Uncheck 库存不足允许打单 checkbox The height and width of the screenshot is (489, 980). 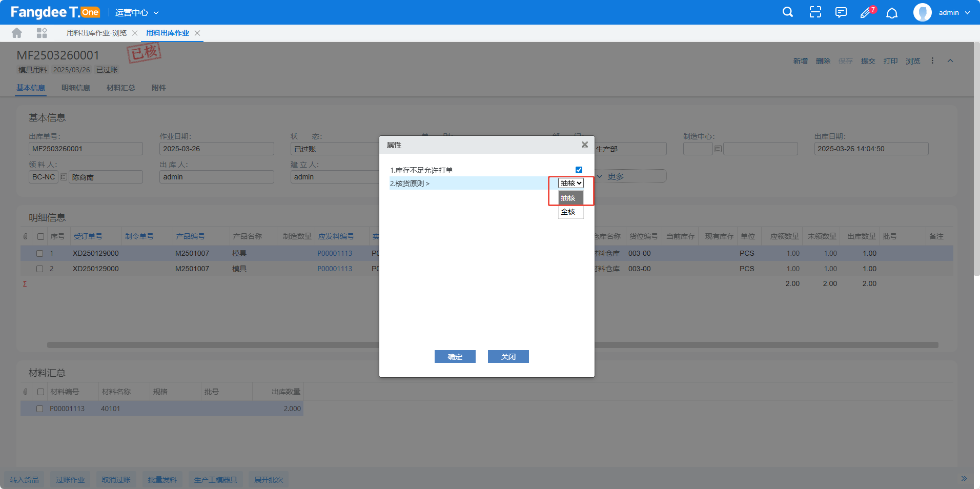pyautogui.click(x=579, y=170)
